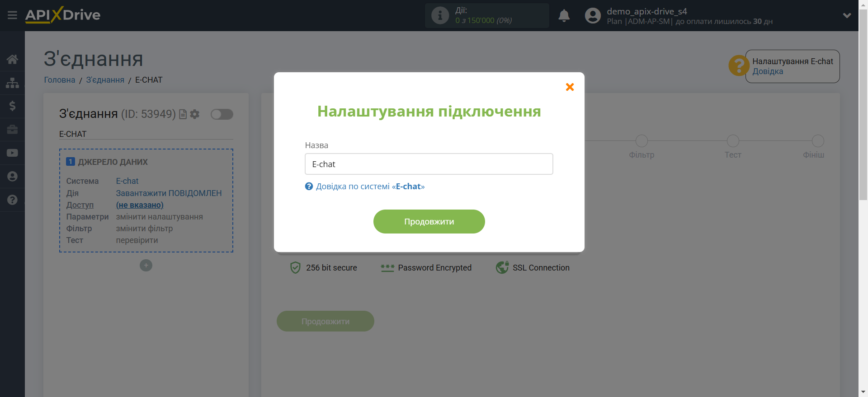Click перевірити test link
The height and width of the screenshot is (397, 868).
point(137,240)
